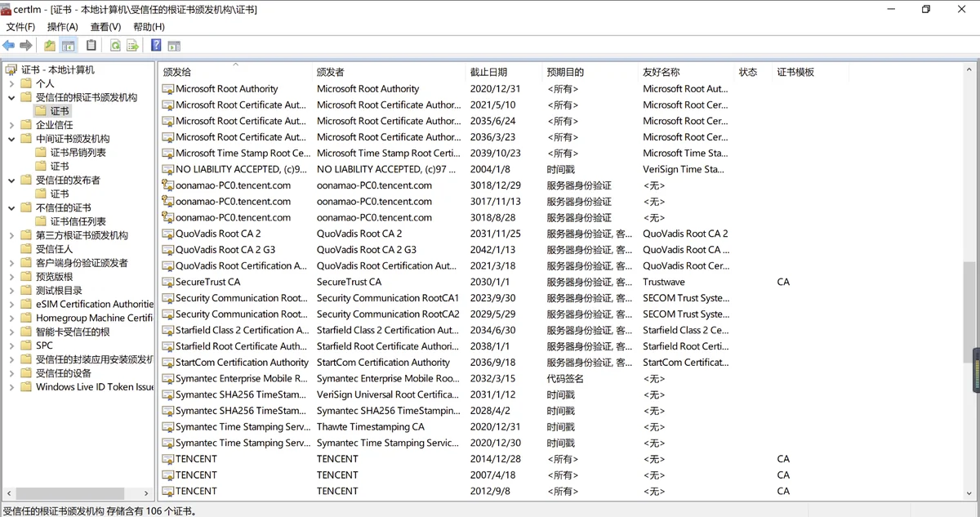Open the 查看(V) menu
Image resolution: width=980 pixels, height=517 pixels.
[x=105, y=27]
